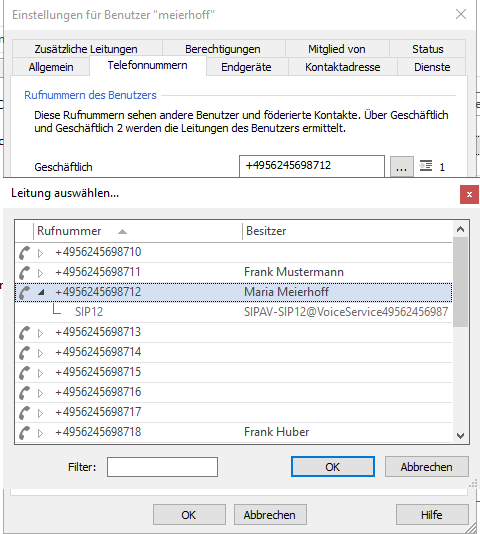The image size is (480, 534).
Task: Click the phone icon next to +4956245698718
Action: tap(25, 433)
